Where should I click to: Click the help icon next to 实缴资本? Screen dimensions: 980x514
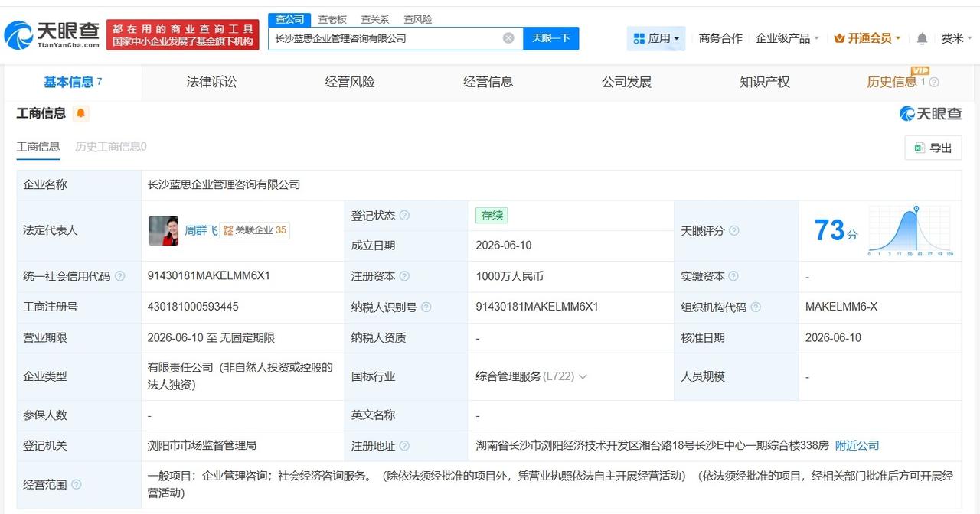point(734,276)
